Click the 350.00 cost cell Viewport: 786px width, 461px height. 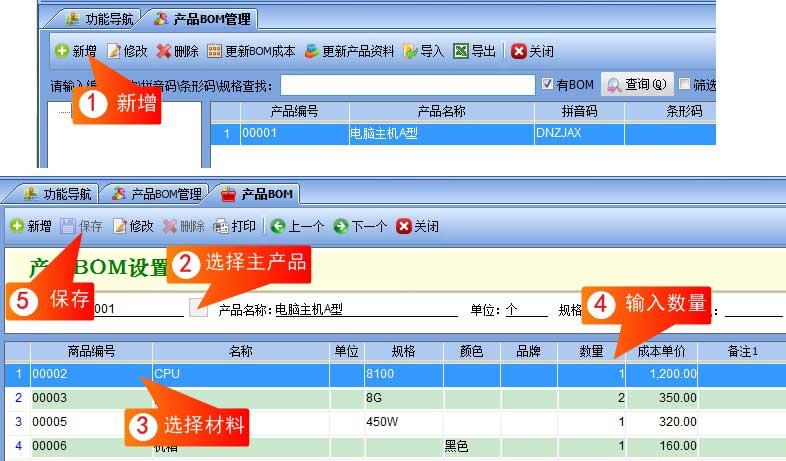[x=662, y=398]
